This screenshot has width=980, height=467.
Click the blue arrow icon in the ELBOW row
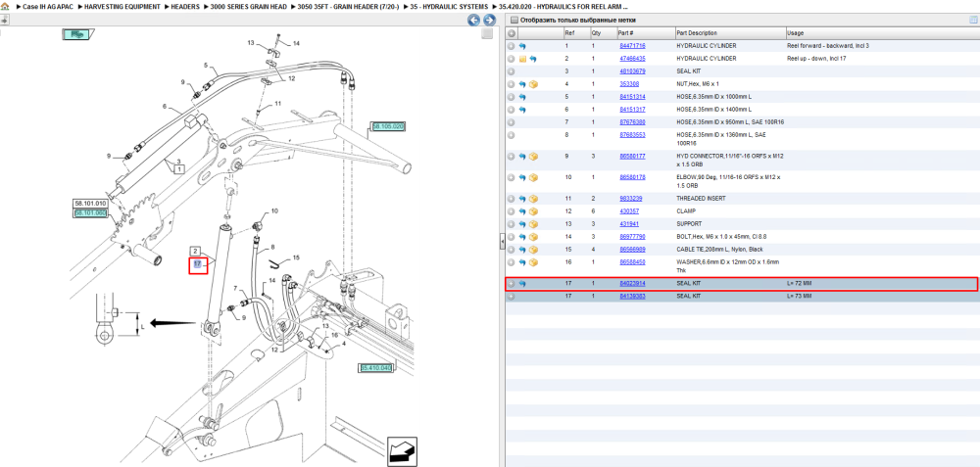(522, 177)
